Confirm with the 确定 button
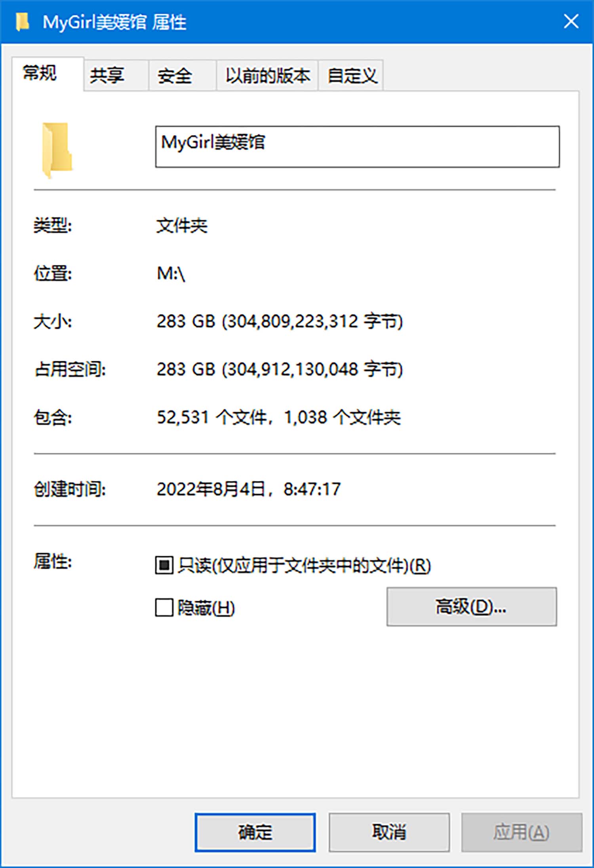The height and width of the screenshot is (868, 594). tap(255, 832)
